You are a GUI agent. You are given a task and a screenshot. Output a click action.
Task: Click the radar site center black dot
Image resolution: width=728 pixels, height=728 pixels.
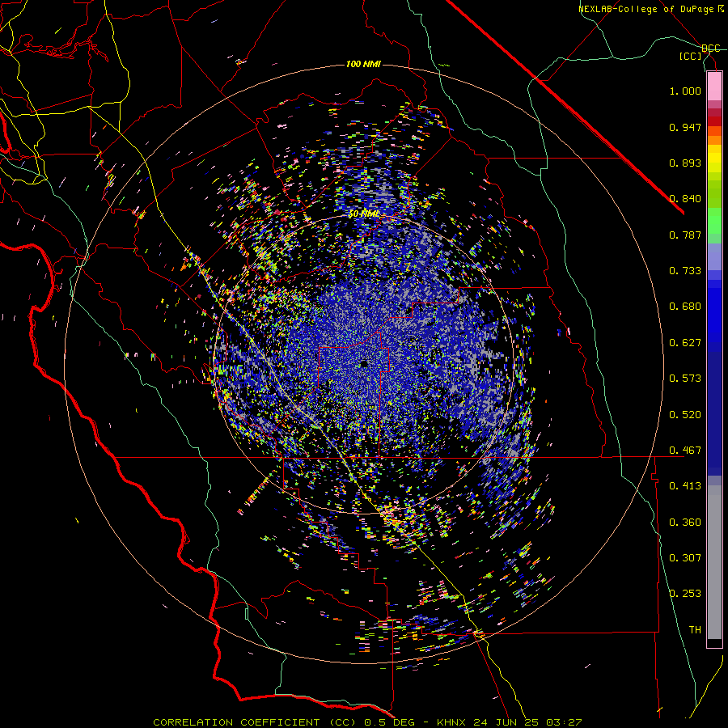tap(364, 365)
